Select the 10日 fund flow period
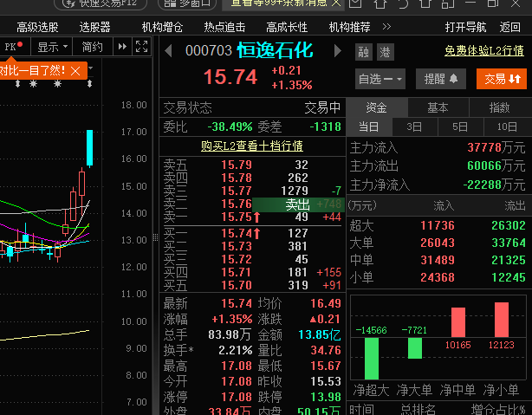Image resolution: width=532 pixels, height=415 pixels. tap(507, 126)
